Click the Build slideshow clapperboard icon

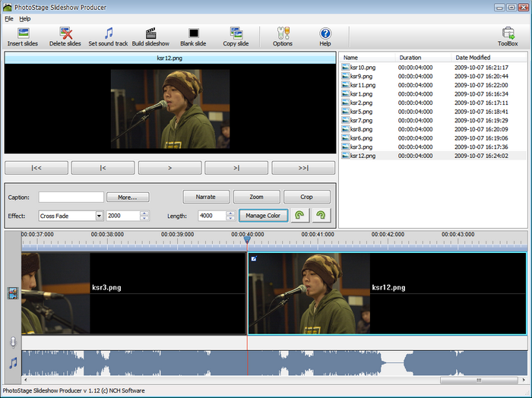[x=150, y=33]
